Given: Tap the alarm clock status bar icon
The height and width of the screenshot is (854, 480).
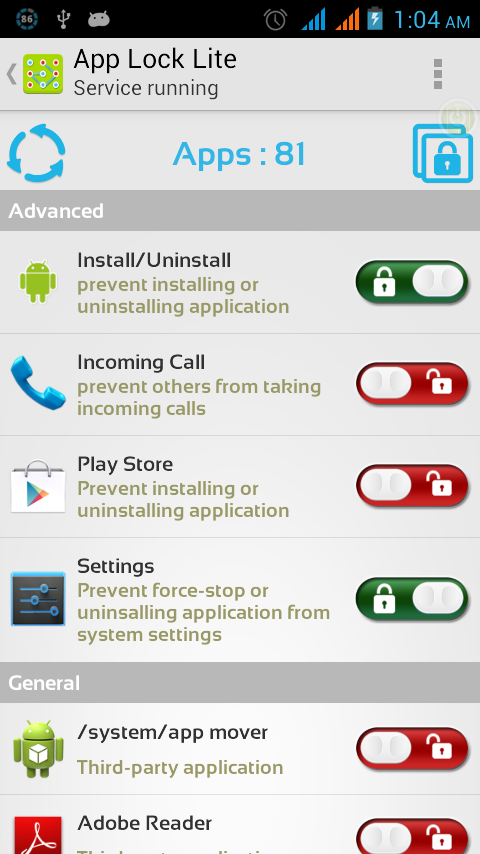Looking at the screenshot, I should point(276,20).
